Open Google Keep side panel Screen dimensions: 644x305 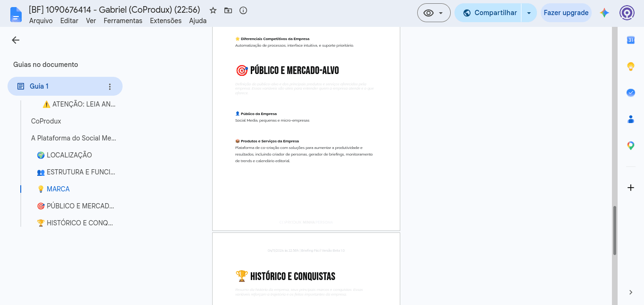(631, 66)
